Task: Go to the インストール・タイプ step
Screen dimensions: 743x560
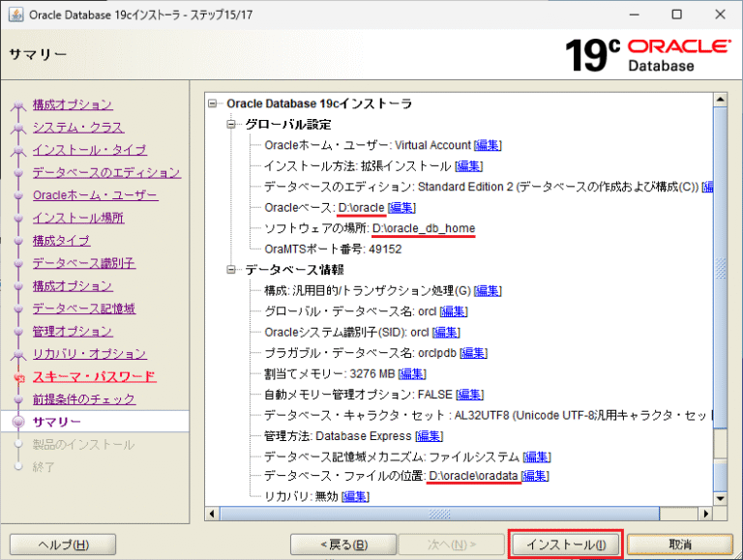Action: [90, 150]
